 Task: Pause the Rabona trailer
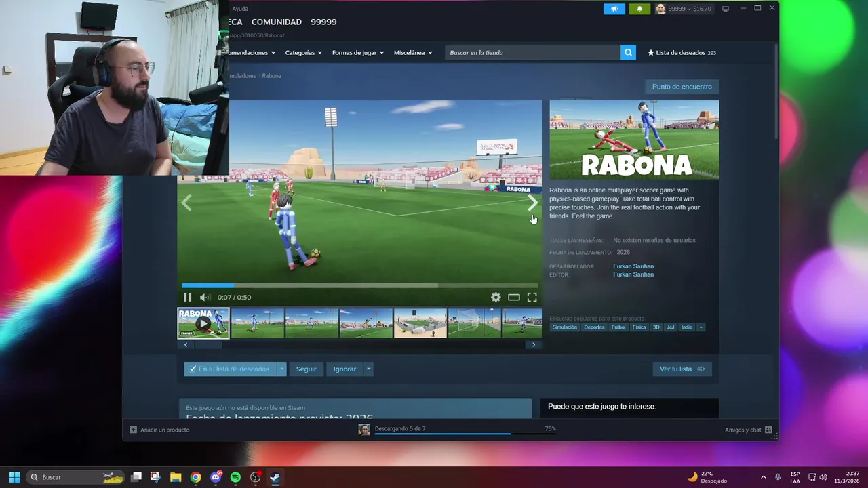(188, 297)
